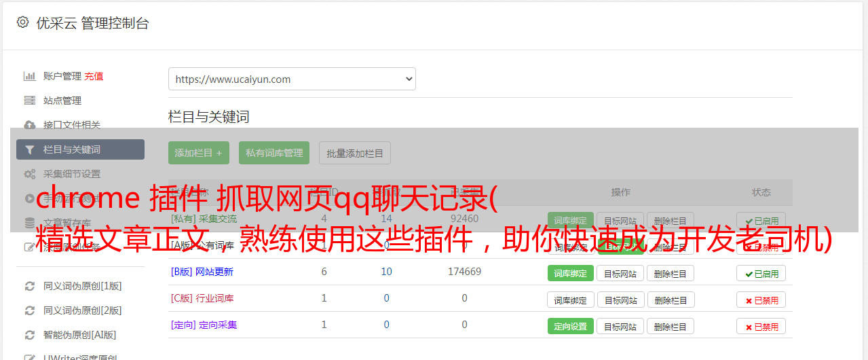Click the server icon beside 站点管理

pyautogui.click(x=30, y=101)
